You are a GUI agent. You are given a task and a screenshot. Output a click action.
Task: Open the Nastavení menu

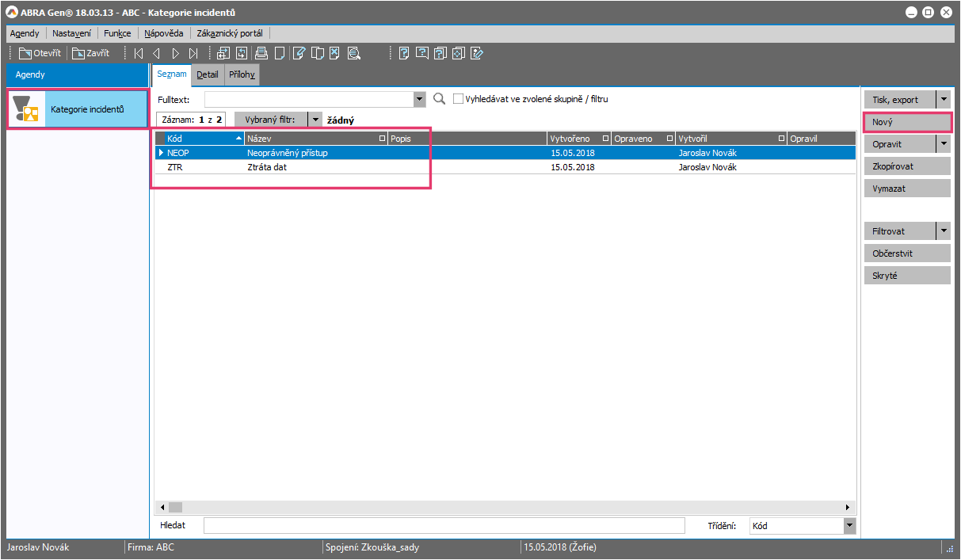pos(72,33)
